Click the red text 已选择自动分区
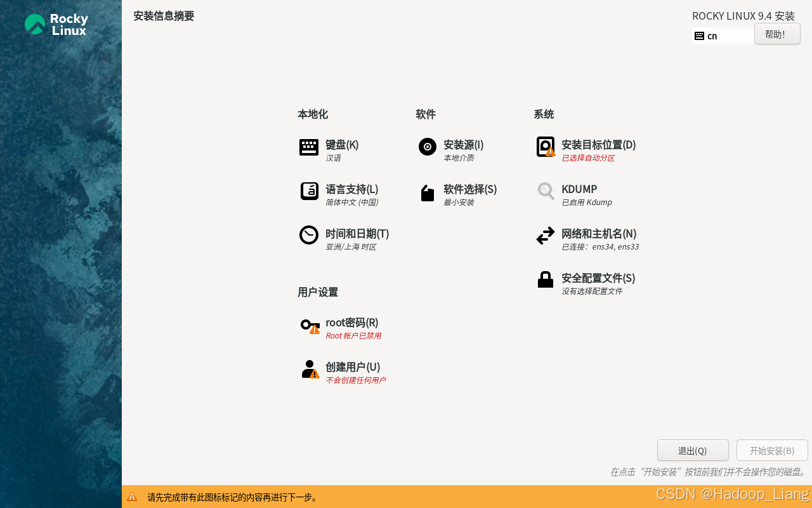The height and width of the screenshot is (508, 812). click(588, 157)
